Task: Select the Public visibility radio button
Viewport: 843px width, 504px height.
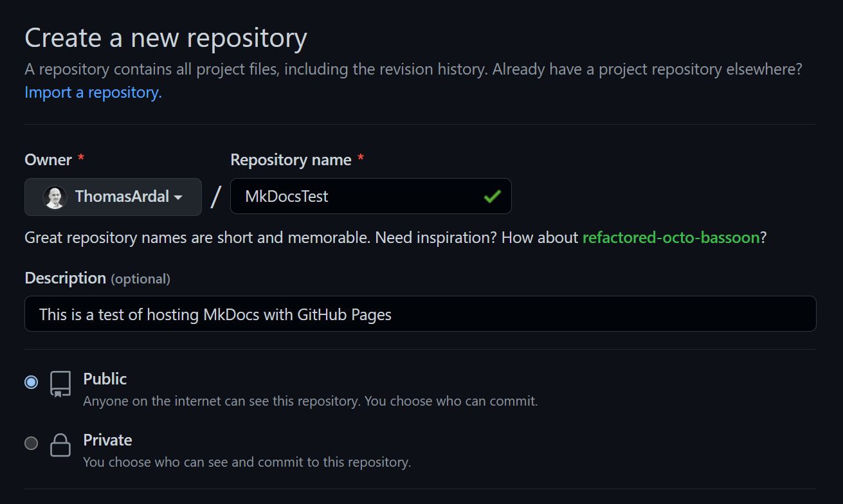Action: pyautogui.click(x=31, y=382)
